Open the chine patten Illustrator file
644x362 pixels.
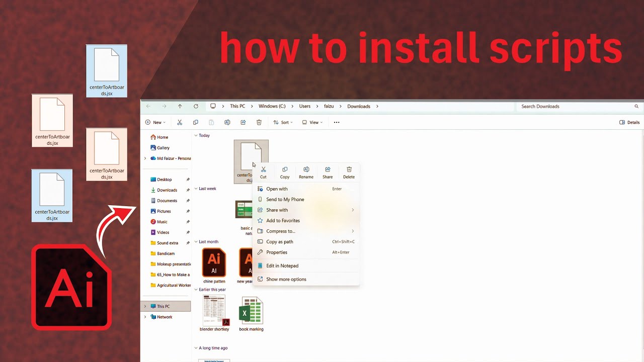(x=214, y=265)
